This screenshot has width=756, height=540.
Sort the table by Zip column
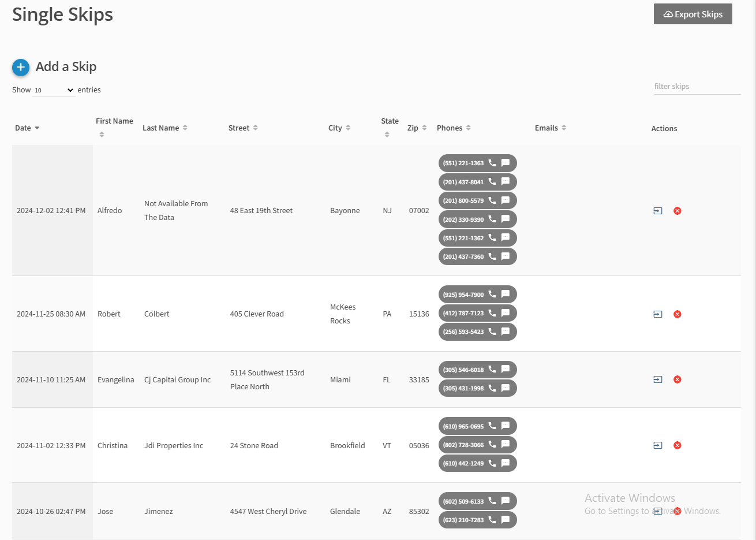click(x=417, y=128)
